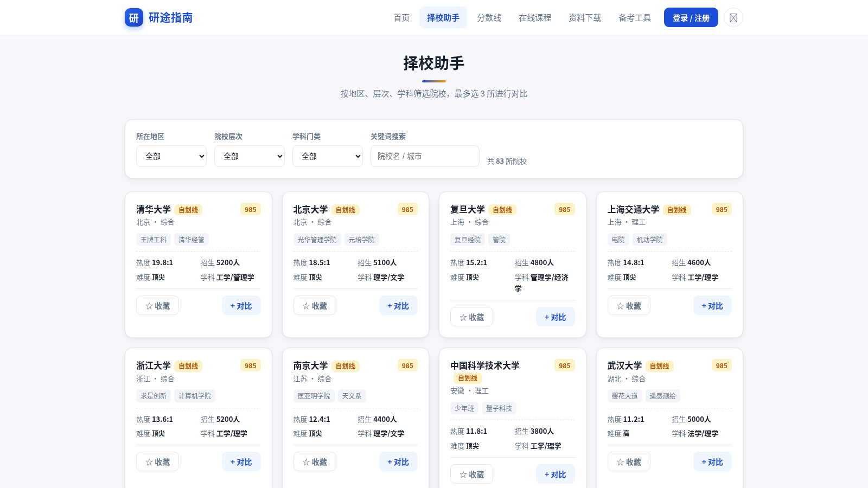868x488 pixels.
Task: Favorite 北京大学 with 收藏
Action: [x=315, y=306]
